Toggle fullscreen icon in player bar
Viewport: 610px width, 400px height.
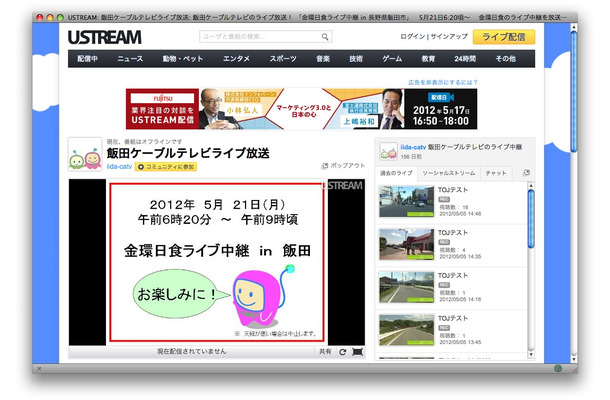pos(358,352)
